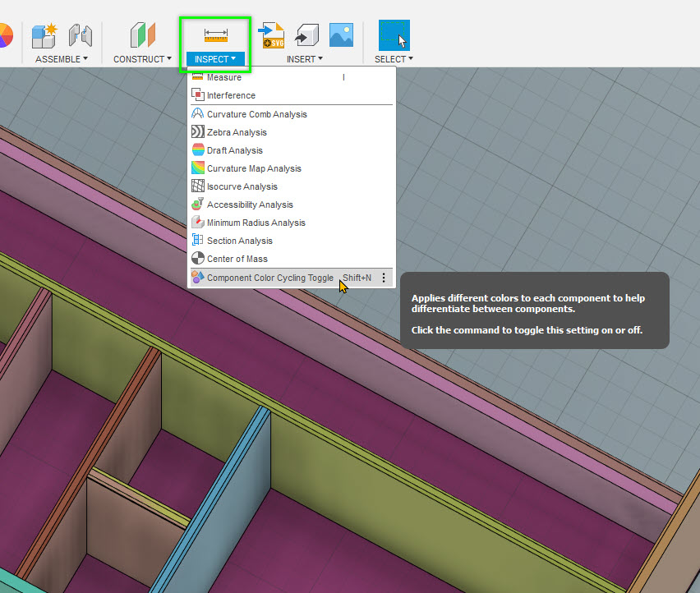Image resolution: width=700 pixels, height=593 pixels.
Task: Select Zebra Analysis
Action: (x=292, y=132)
